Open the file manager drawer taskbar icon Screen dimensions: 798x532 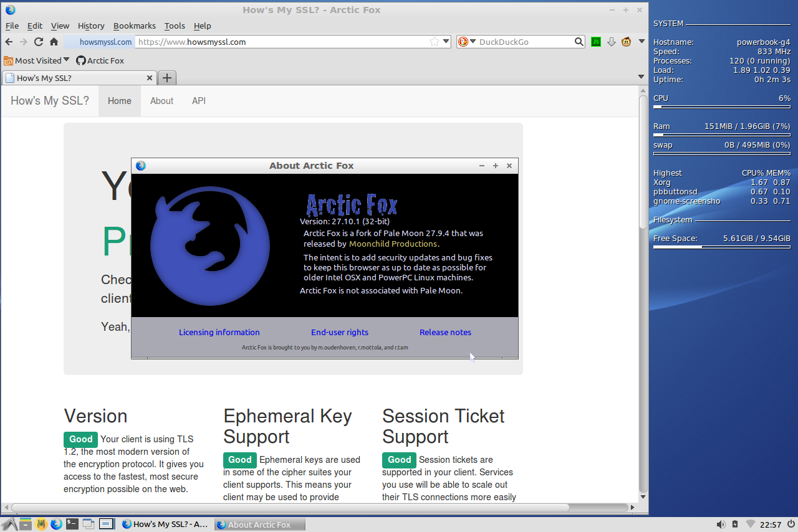[x=26, y=524]
